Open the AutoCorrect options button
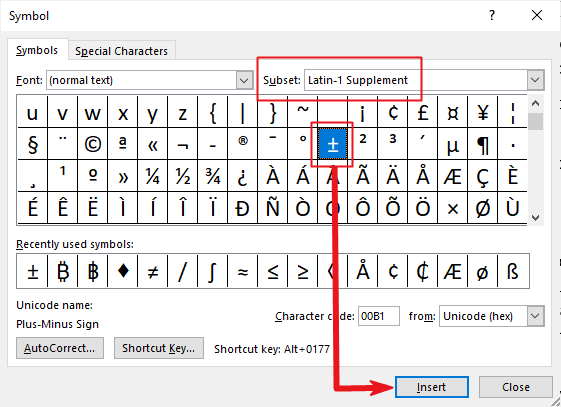 (x=60, y=348)
